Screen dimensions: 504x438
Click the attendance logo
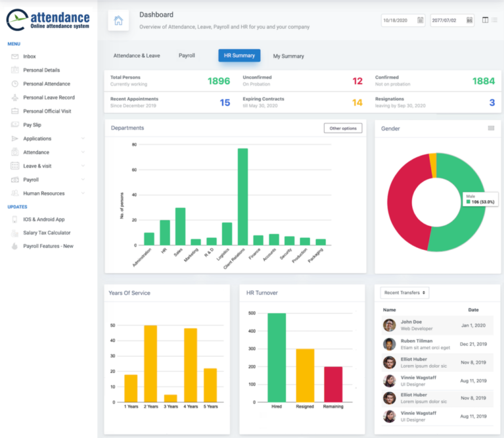[48, 20]
